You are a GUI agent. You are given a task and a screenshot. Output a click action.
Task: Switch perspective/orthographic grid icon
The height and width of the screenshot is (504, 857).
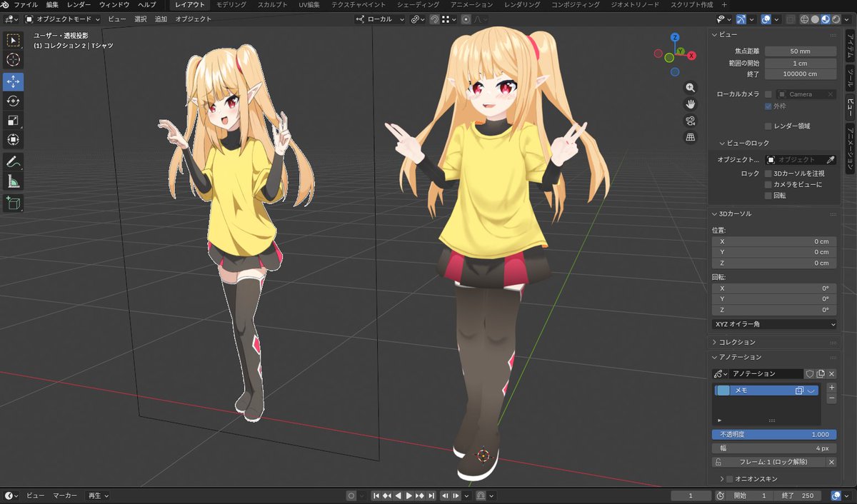coord(691,136)
